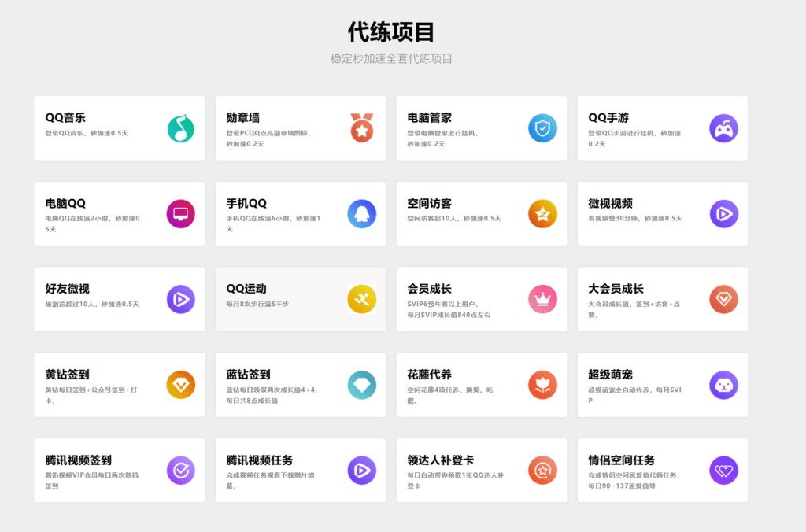Click the 腾讯视频签到 checkmark icon
The height and width of the screenshot is (532, 806).
[x=181, y=471]
